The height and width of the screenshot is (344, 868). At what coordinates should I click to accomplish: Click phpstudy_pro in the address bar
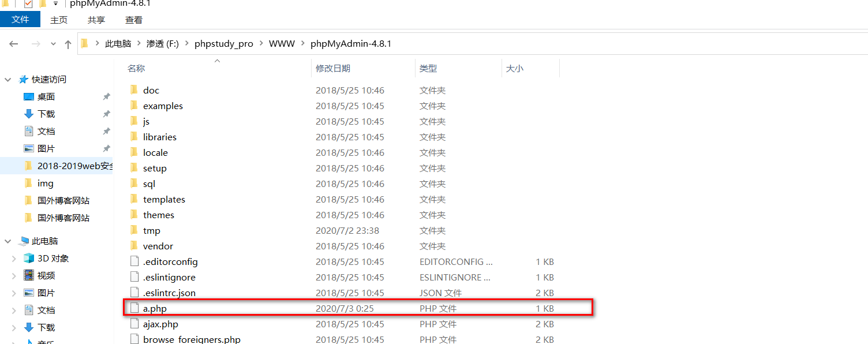[x=224, y=44]
